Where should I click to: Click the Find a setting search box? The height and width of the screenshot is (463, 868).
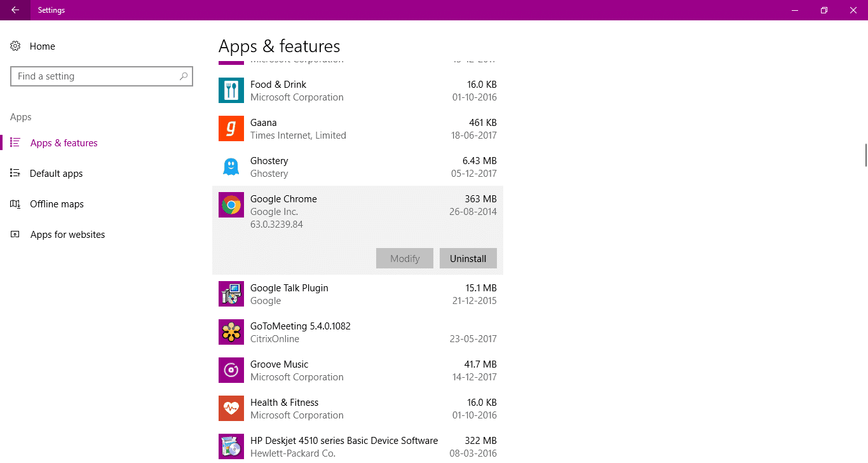coord(95,76)
